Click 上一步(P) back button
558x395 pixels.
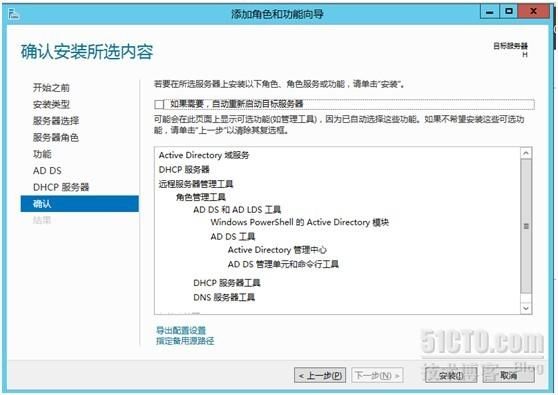coord(320,375)
